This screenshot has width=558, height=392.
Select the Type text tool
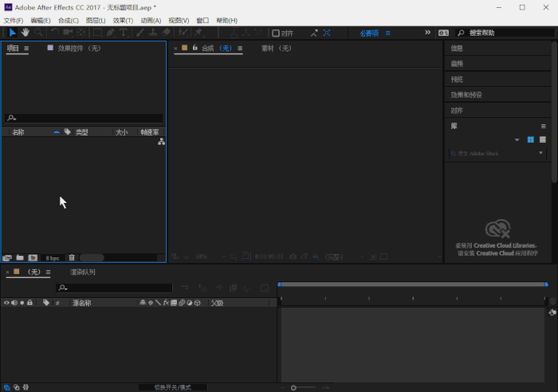[x=123, y=33]
